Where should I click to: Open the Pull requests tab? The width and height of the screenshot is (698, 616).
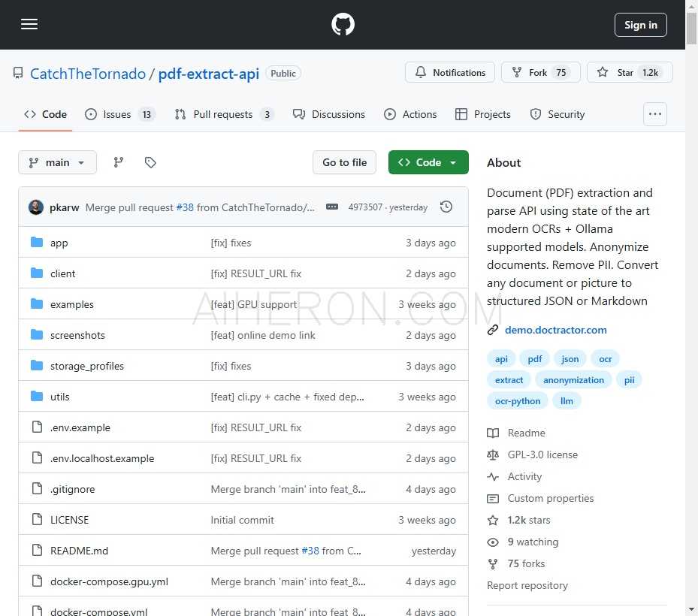coord(223,114)
